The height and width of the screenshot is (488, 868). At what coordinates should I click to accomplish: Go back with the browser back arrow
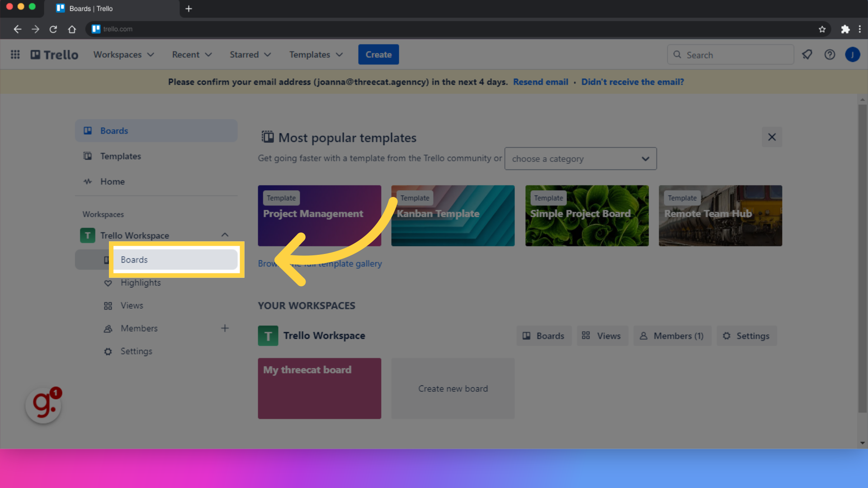[17, 29]
